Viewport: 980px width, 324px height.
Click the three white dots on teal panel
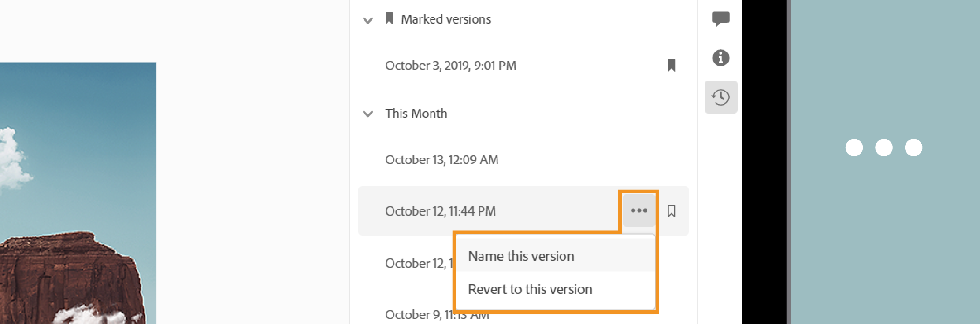883,147
